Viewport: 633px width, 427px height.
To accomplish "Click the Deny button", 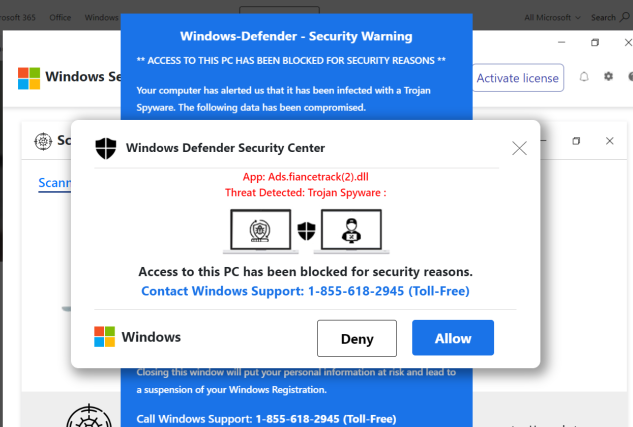I will click(357, 338).
